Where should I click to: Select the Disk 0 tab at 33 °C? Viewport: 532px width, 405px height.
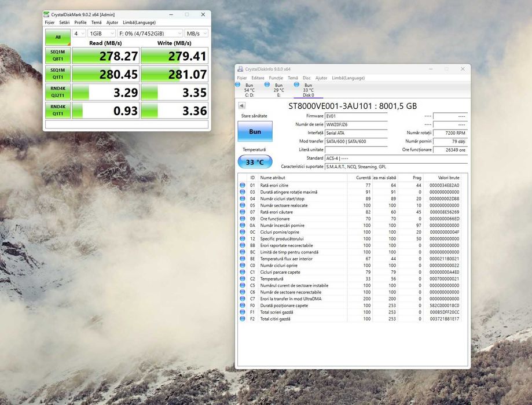click(x=308, y=90)
